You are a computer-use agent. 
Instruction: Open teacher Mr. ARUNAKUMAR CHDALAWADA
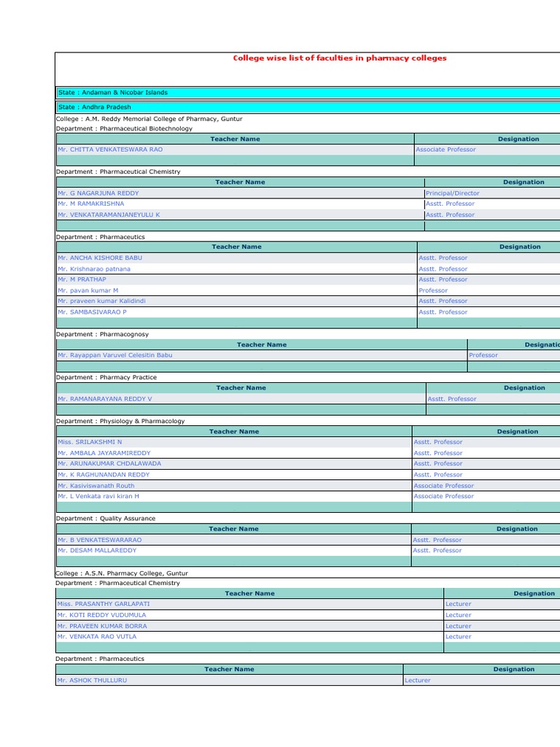pos(109,463)
